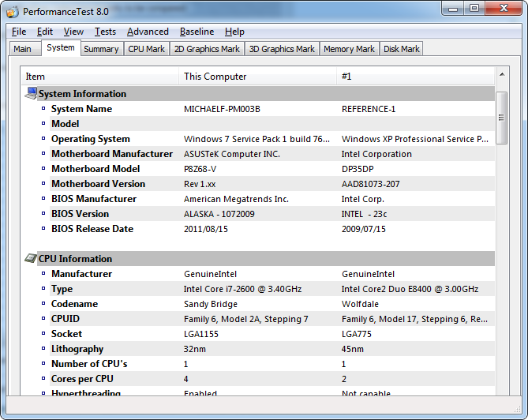528x420 pixels.
Task: Open the 2D Graphics Mark tab
Action: pyautogui.click(x=207, y=49)
